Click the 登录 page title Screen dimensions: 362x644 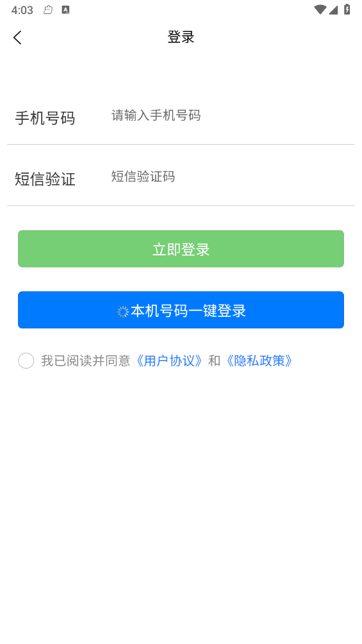(x=181, y=37)
